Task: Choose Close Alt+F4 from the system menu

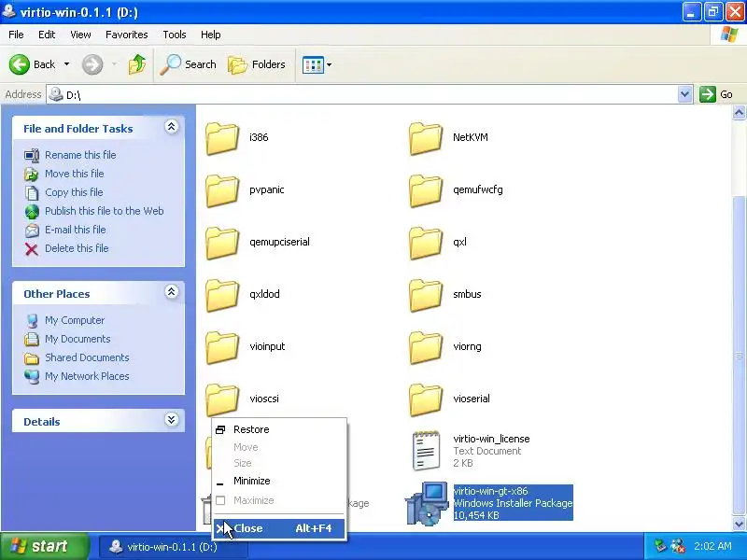Action: pos(279,528)
